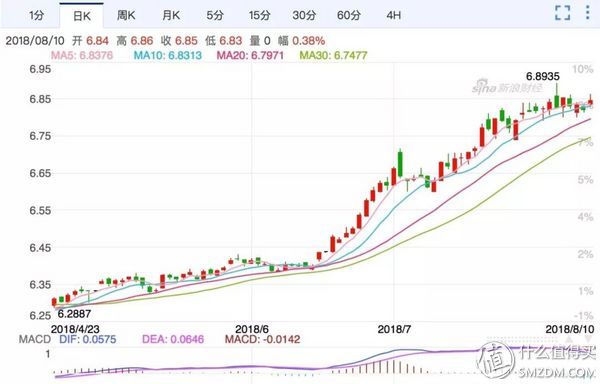The image size is (600, 384).
Task: Click the 6.95 price axis label
Action: click(40, 69)
